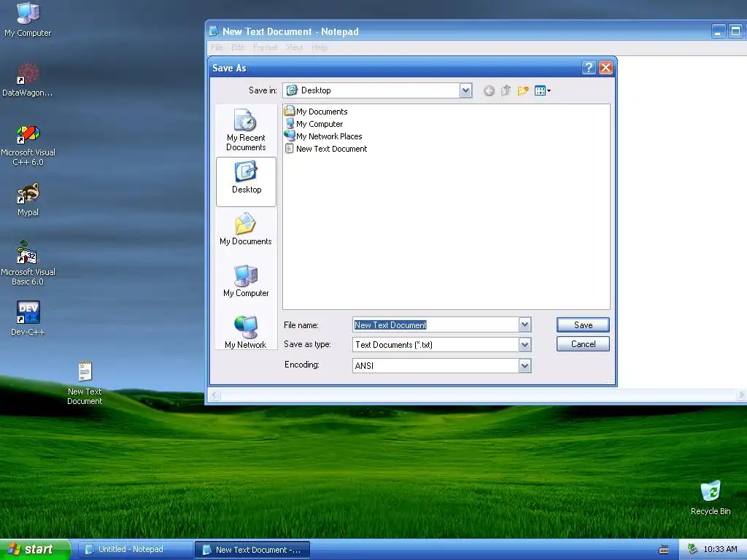Screen dimensions: 747x560
Task: Launch Microsoft Visual Basic 6.0 shortcut
Action: (x=28, y=263)
